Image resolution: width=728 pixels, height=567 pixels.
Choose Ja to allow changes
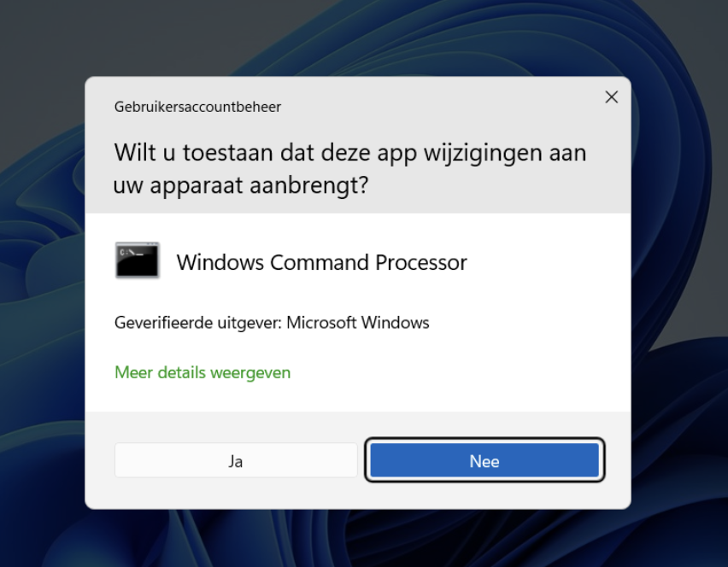click(x=236, y=460)
